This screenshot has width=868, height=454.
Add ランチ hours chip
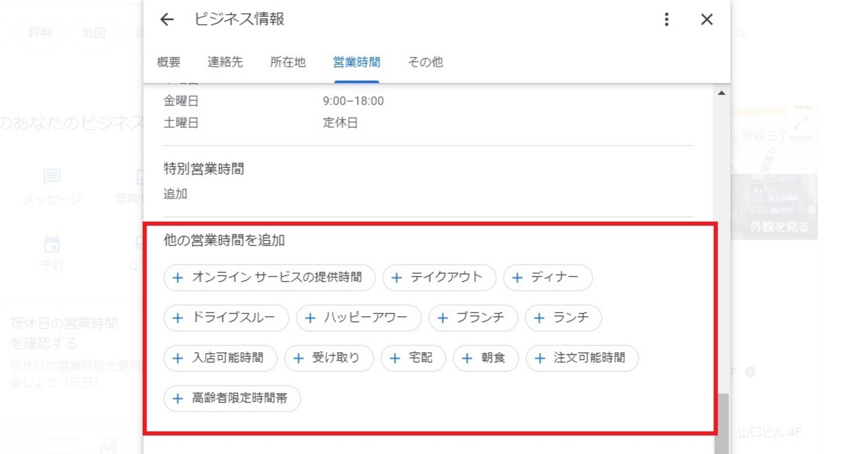pos(563,318)
